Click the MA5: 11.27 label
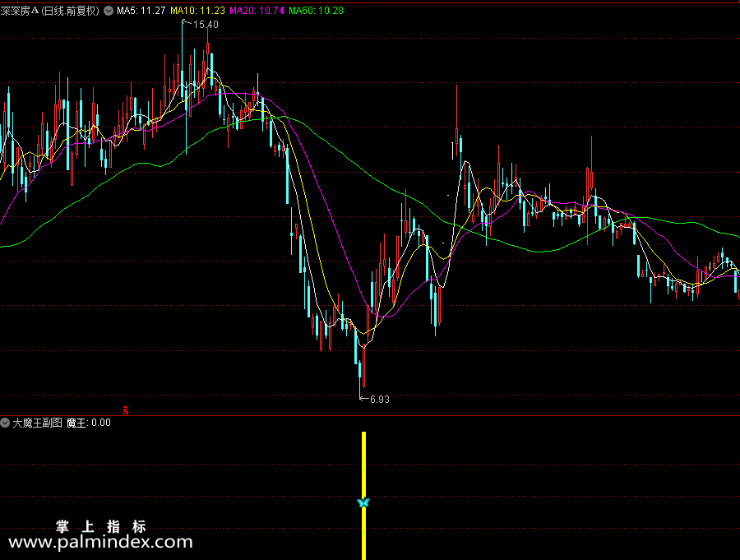740x560 pixels. (141, 11)
